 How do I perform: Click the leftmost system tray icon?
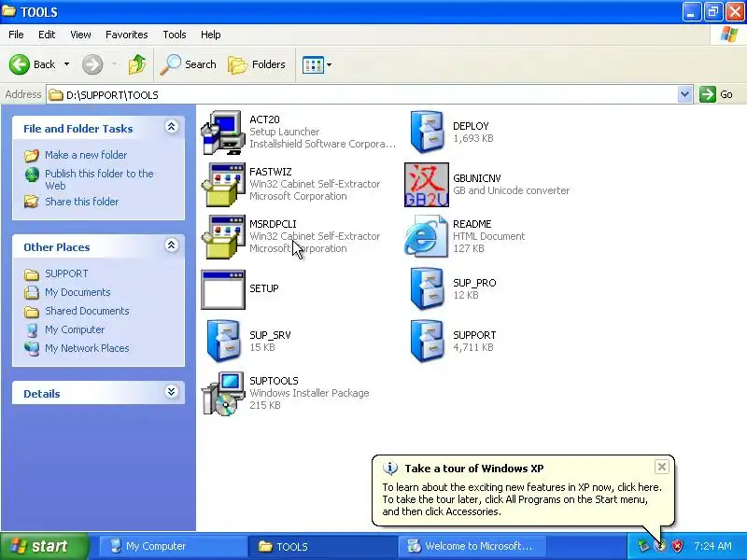coord(643,546)
